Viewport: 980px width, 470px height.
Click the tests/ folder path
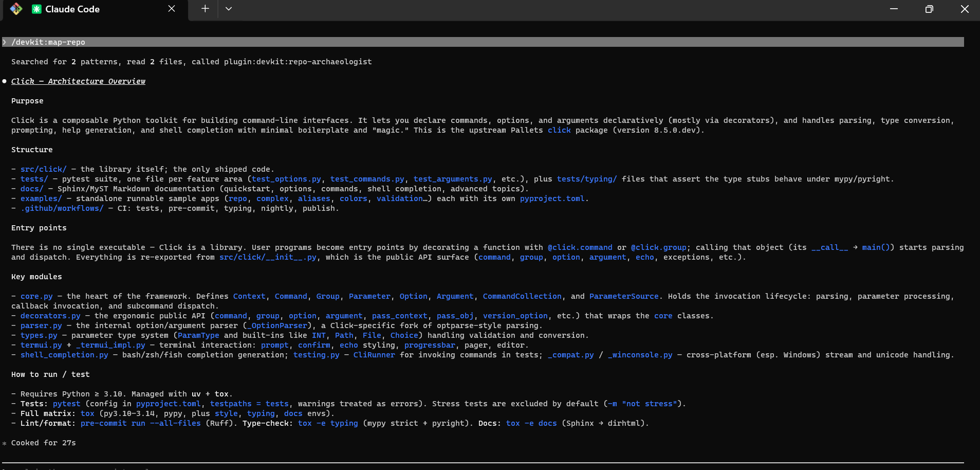click(x=34, y=179)
